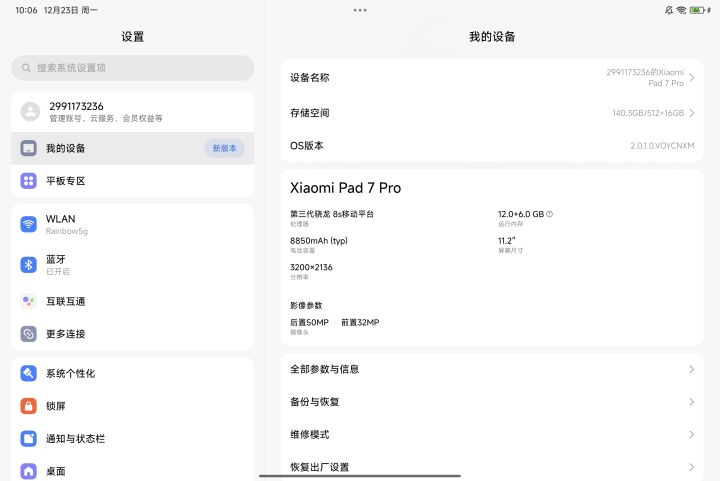720x481 pixels.
Task: Expand the 恢复出厂设置 chevron
Action: pos(692,467)
